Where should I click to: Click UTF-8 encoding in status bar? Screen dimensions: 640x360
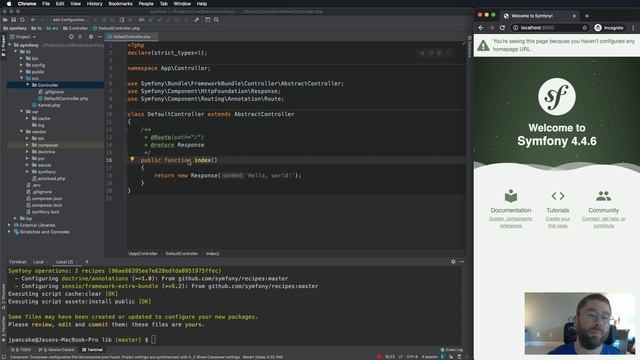pos(411,357)
